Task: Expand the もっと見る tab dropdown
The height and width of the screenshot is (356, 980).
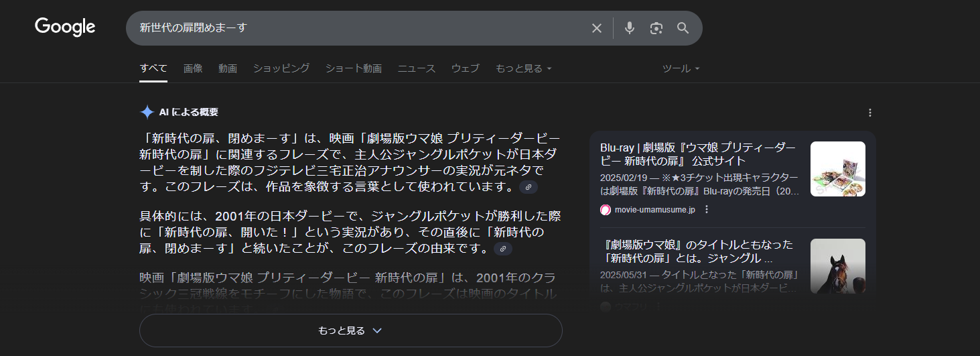Action: [523, 68]
